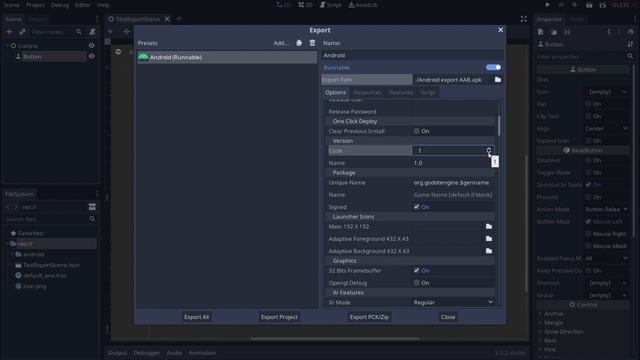The image size is (640, 360).
Task: Click version Code stepper arrows
Action: tap(489, 151)
